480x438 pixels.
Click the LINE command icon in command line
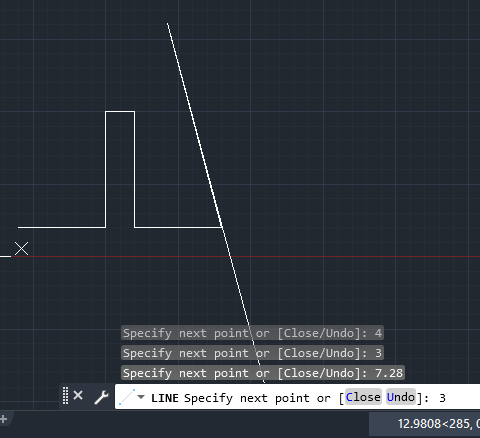tap(127, 397)
